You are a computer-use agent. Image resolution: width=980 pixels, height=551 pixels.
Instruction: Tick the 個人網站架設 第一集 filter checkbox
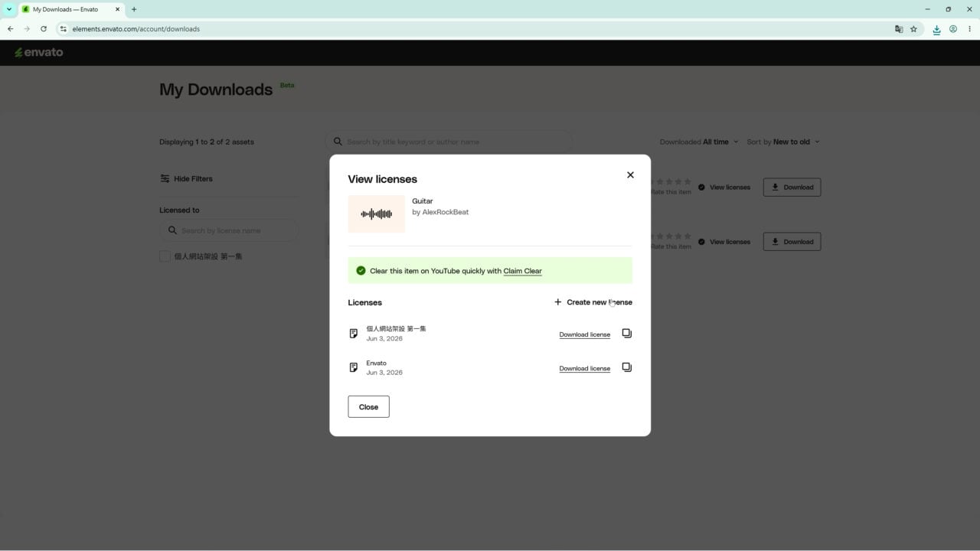[x=165, y=256]
